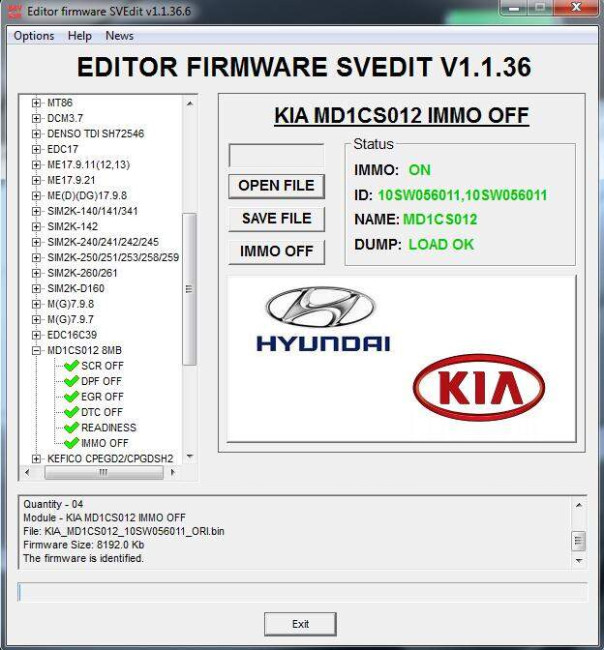Expand the SIM2K-142 node

[36, 226]
